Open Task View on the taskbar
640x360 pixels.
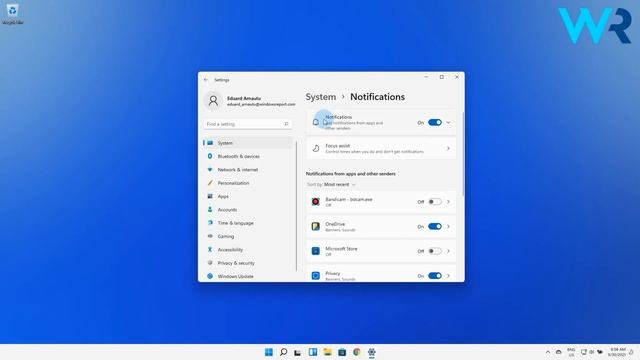pos(298,352)
